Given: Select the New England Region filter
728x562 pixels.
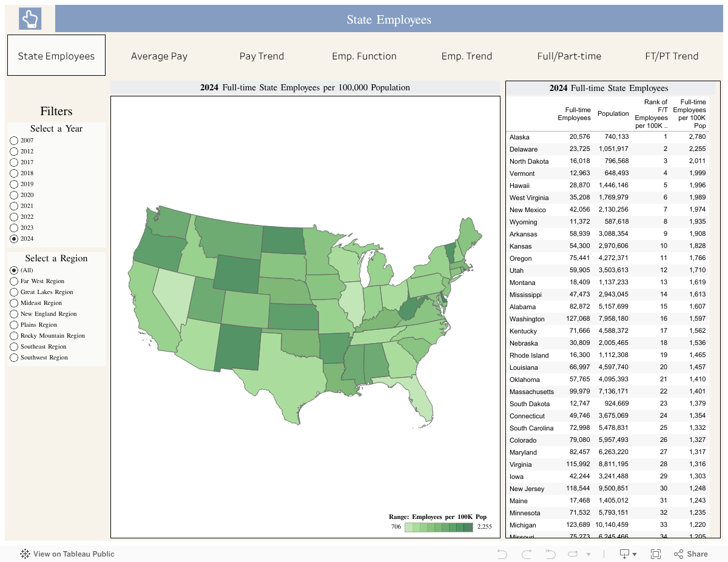Looking at the screenshot, I should click(x=14, y=314).
